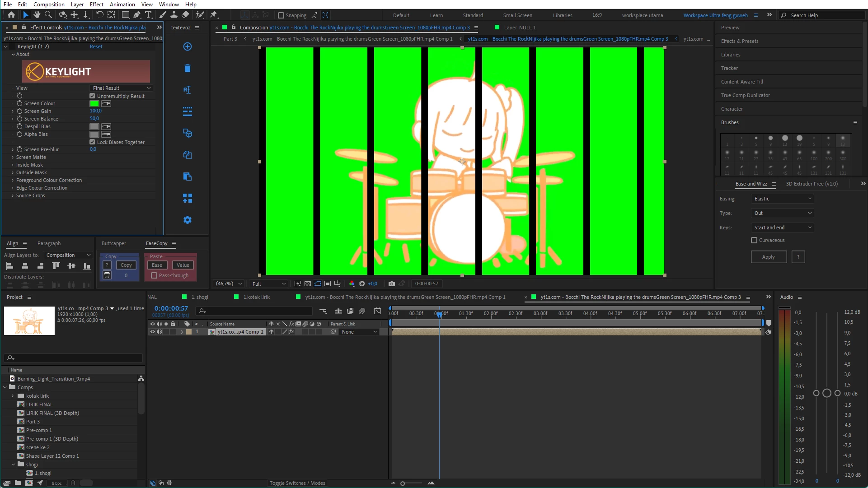Delete selected project items with trash icon
Image resolution: width=868 pixels, height=488 pixels.
coord(73,483)
